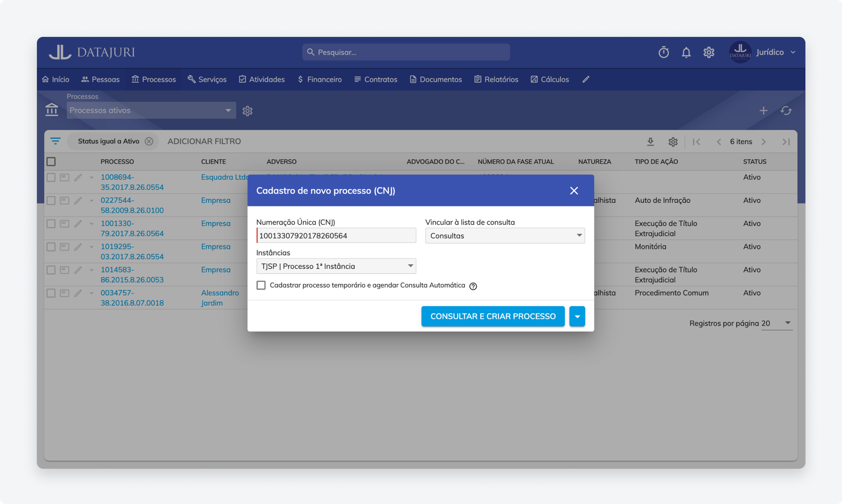The height and width of the screenshot is (504, 842).
Task: Toggle the select-all checkbox in table header
Action: tap(51, 162)
